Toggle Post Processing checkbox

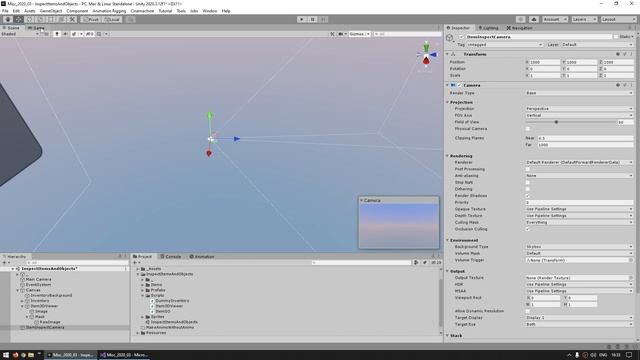click(527, 169)
